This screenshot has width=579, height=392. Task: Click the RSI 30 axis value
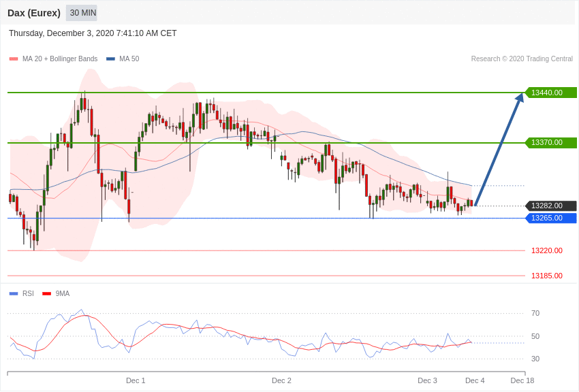coord(535,359)
